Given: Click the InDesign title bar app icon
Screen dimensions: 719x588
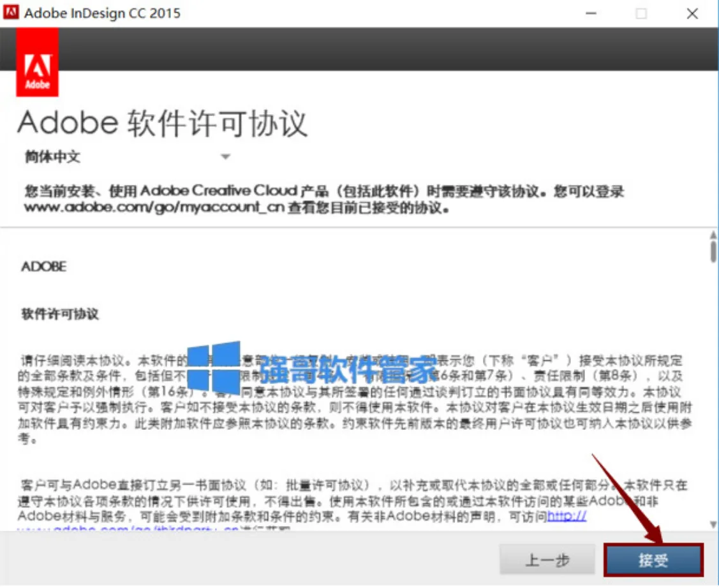Looking at the screenshot, I should (11, 12).
